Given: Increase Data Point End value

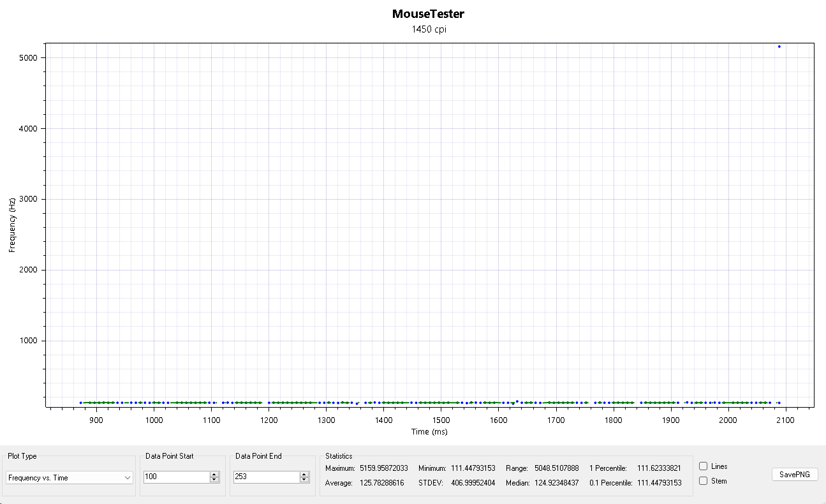Looking at the screenshot, I should tap(304, 474).
